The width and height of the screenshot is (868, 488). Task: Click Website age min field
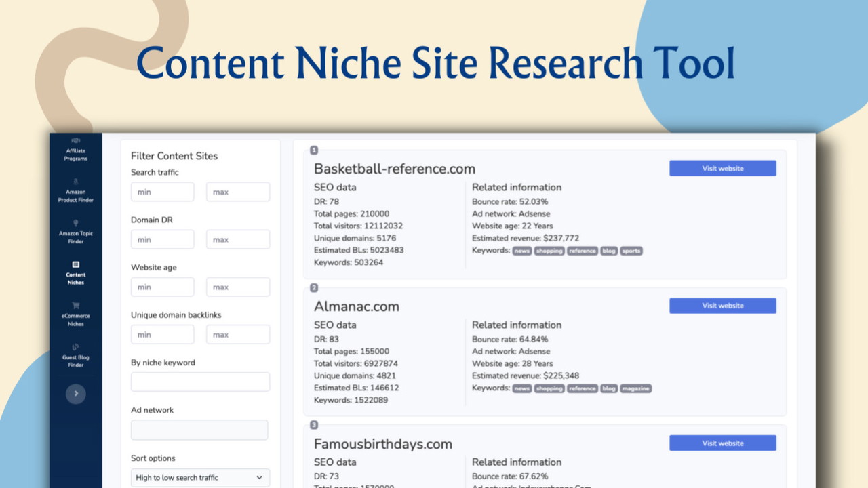[x=162, y=287]
